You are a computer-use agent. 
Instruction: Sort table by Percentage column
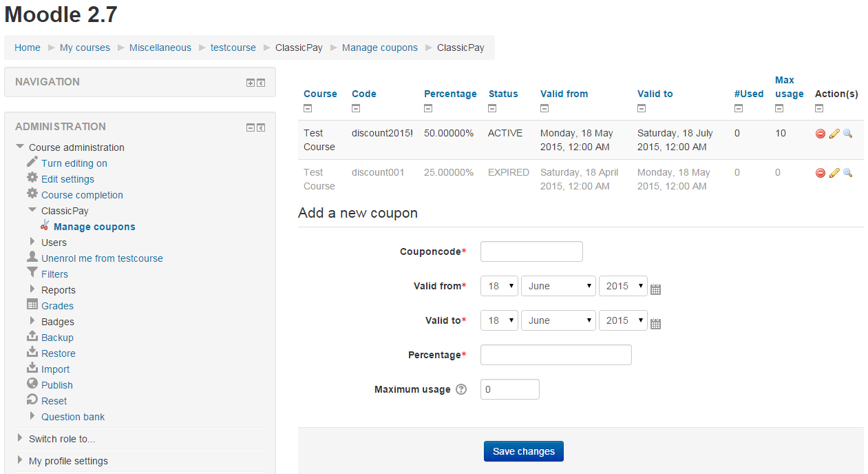pyautogui.click(x=450, y=94)
